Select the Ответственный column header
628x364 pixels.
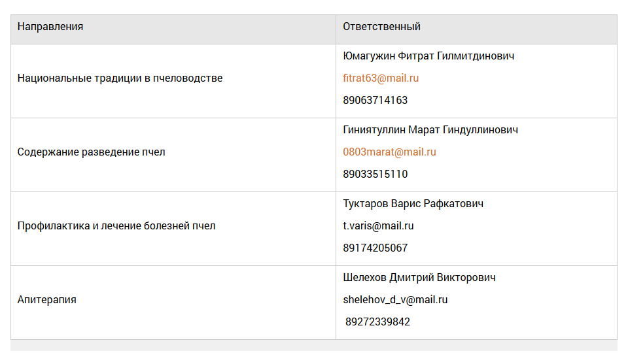[x=477, y=29]
